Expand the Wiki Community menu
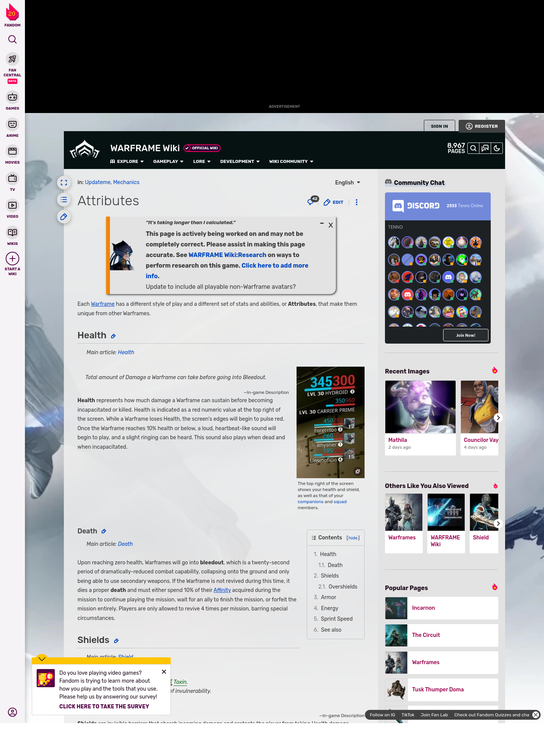 coord(291,161)
